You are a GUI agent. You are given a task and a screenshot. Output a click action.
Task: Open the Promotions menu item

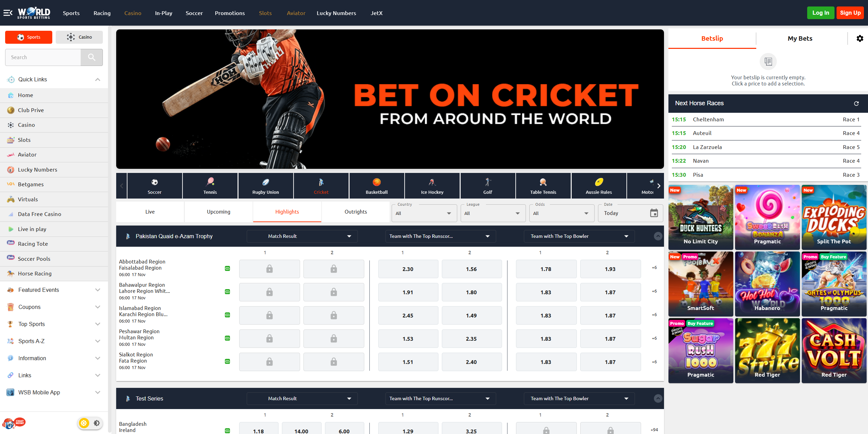point(230,13)
